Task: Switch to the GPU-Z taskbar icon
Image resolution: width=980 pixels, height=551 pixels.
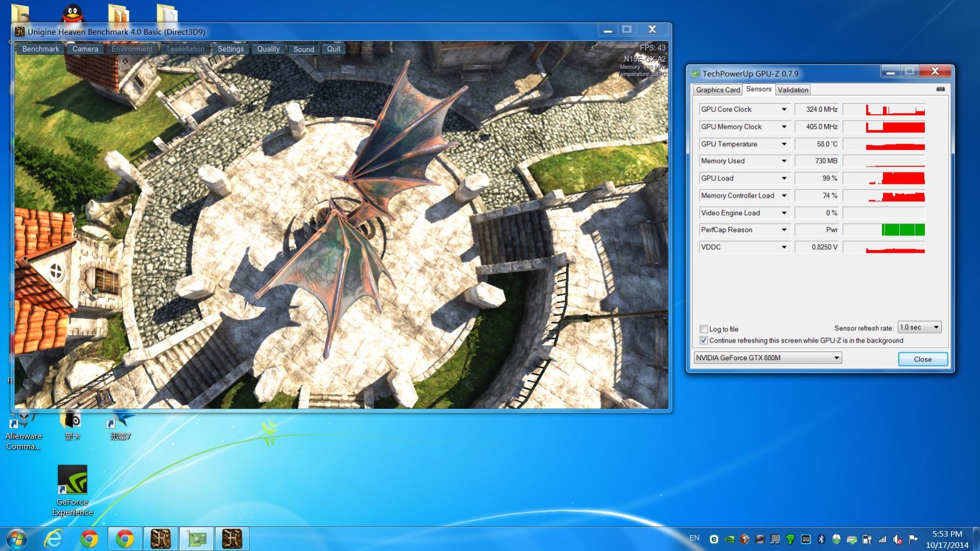Action: 196,539
